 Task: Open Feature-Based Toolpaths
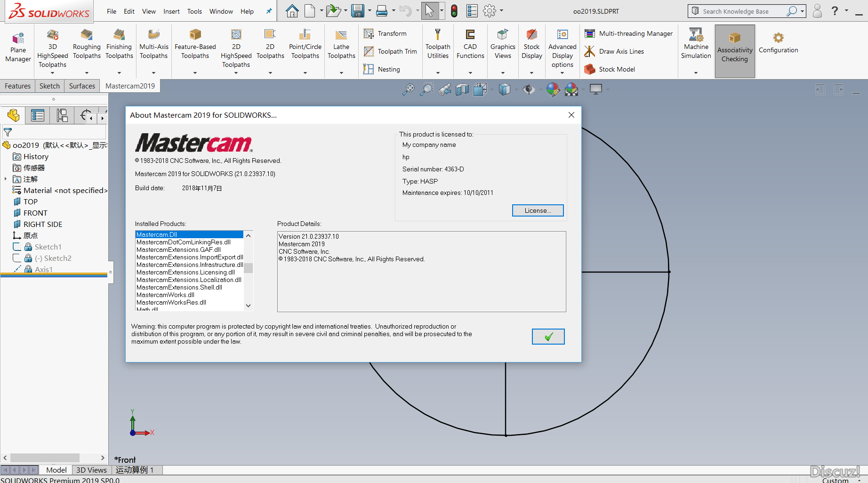coord(195,44)
